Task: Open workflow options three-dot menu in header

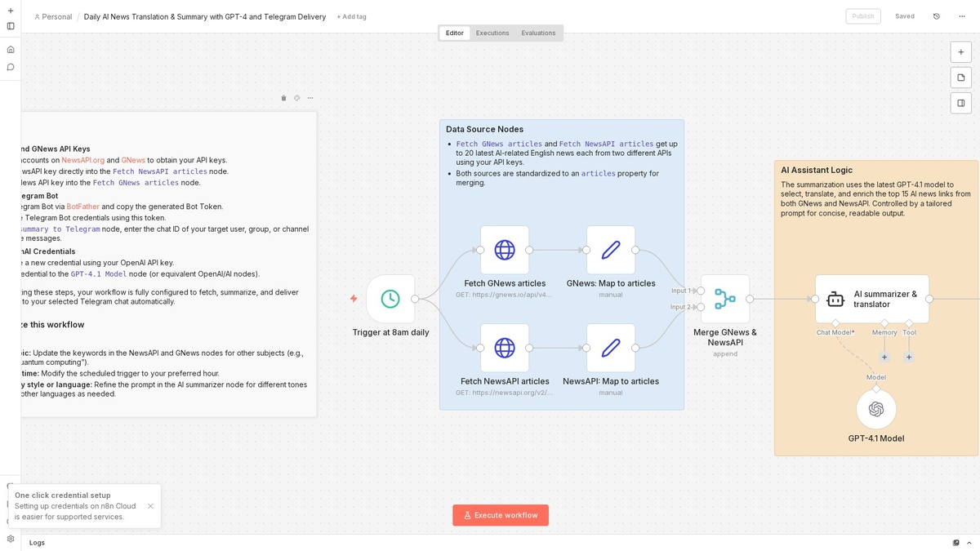Action: 960,16
